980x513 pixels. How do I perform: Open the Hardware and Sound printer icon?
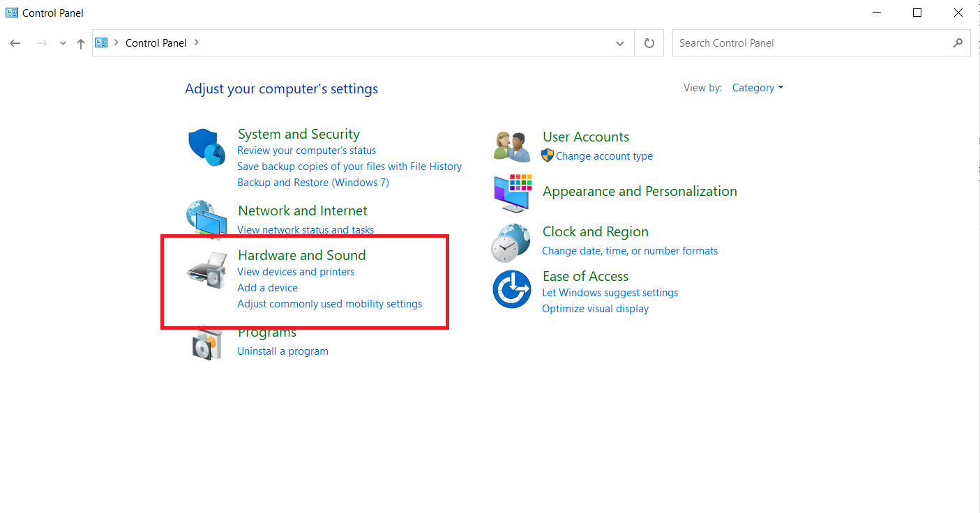tap(207, 270)
